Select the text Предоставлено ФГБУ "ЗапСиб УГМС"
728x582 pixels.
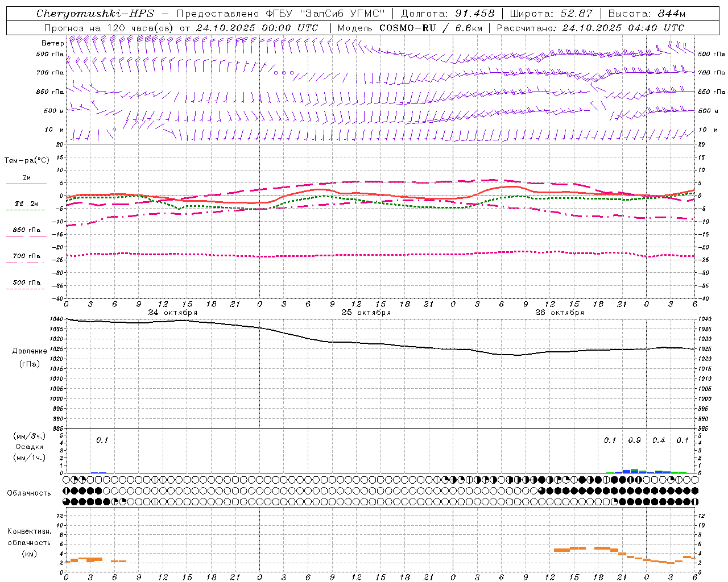[x=280, y=14]
